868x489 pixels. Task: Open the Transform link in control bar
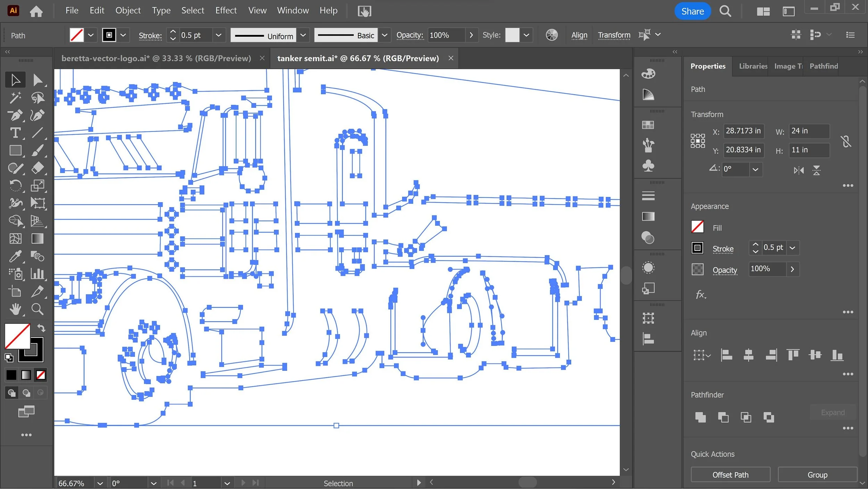(614, 35)
